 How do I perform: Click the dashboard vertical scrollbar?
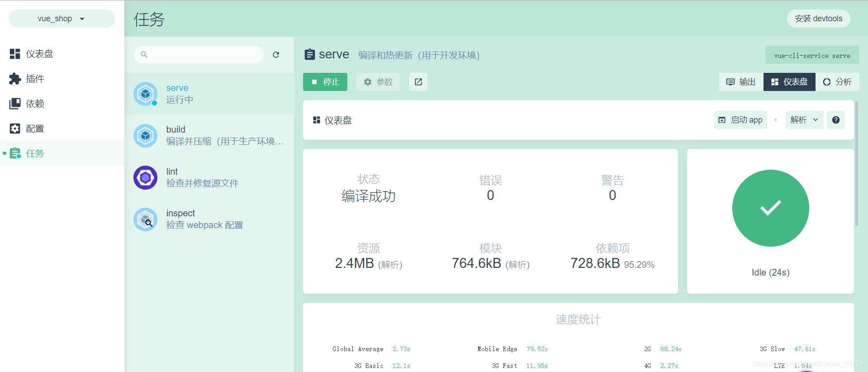click(x=857, y=163)
